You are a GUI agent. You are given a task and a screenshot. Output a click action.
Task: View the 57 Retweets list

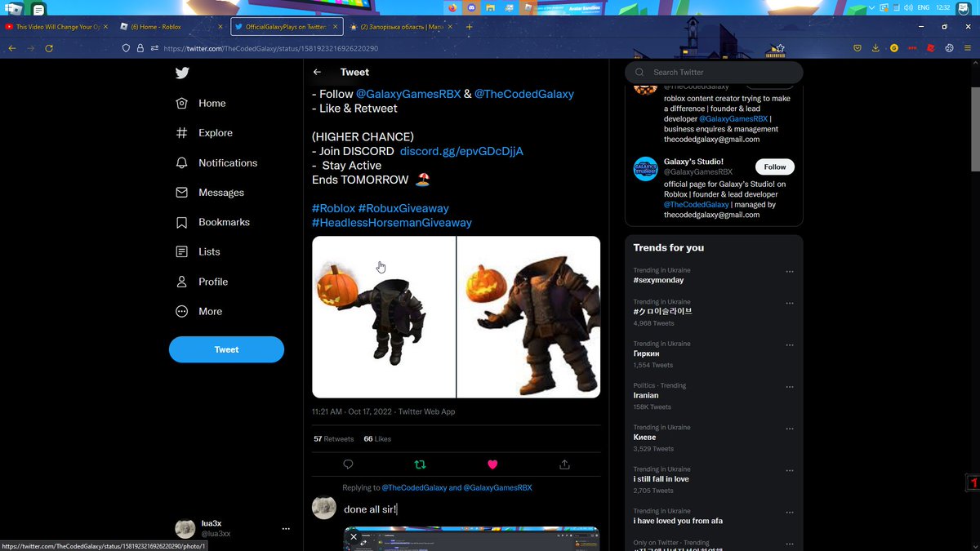pos(333,438)
